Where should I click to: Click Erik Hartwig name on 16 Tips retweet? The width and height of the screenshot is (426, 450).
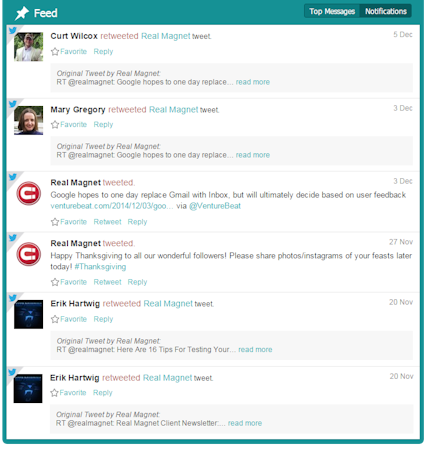tap(75, 304)
